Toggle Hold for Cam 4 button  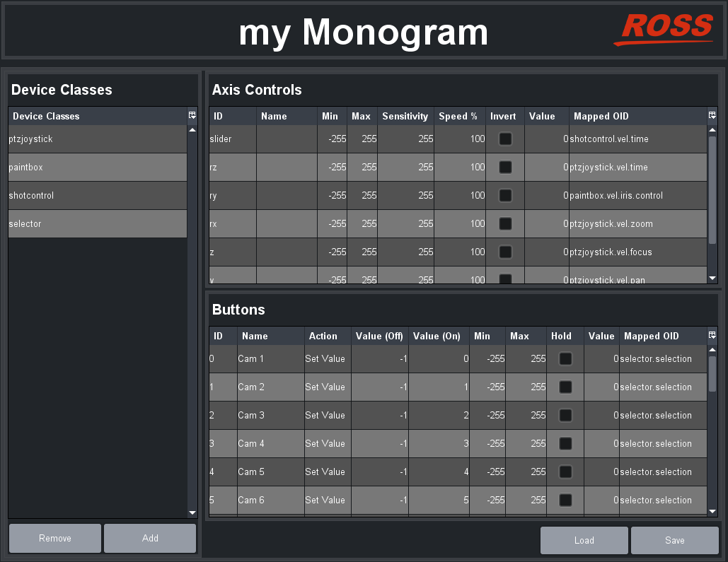565,444
